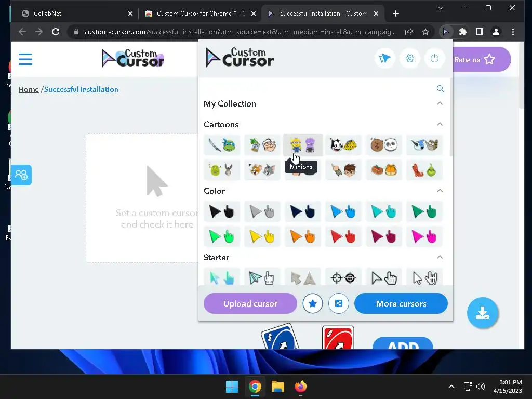The width and height of the screenshot is (532, 399).
Task: Choose the Tom and Jerry cursor pack
Action: (x=262, y=170)
